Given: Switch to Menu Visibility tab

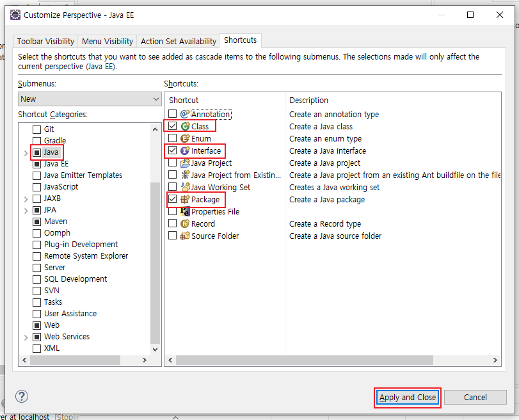Looking at the screenshot, I should (x=108, y=42).
